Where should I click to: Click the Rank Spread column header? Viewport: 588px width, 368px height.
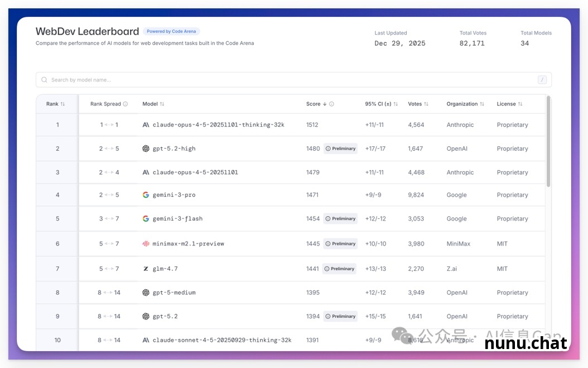(105, 104)
